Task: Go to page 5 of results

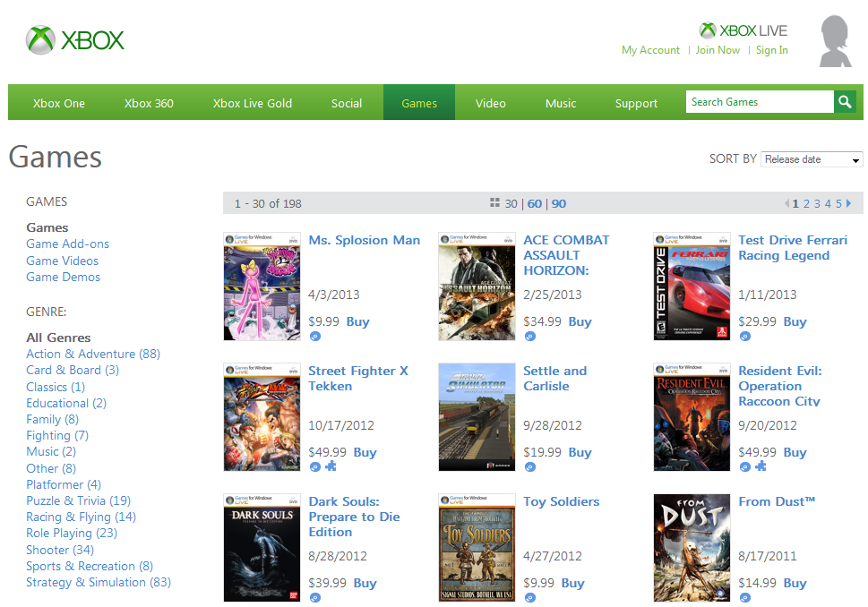Action: tap(838, 203)
